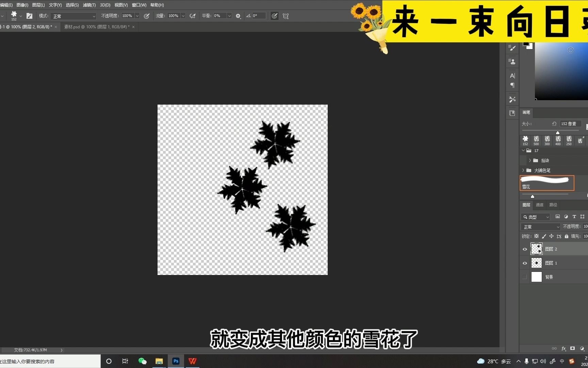
Task: Click the filter for type layers icon
Action: pyautogui.click(x=574, y=217)
